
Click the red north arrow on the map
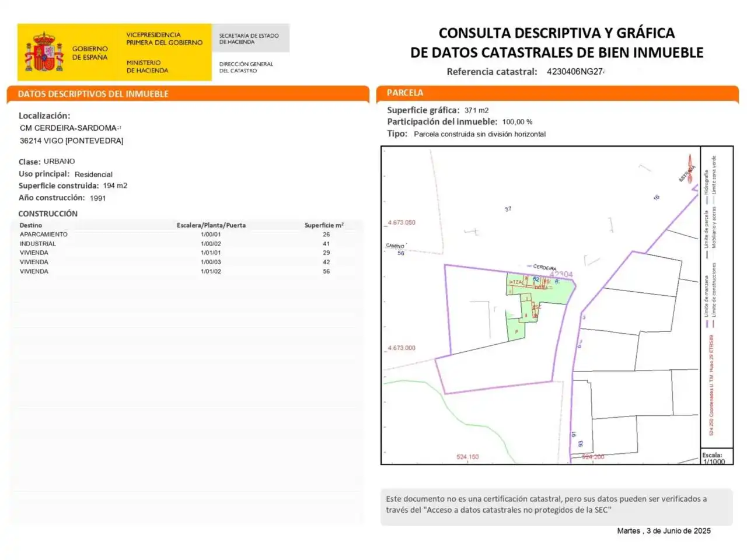[x=690, y=169]
